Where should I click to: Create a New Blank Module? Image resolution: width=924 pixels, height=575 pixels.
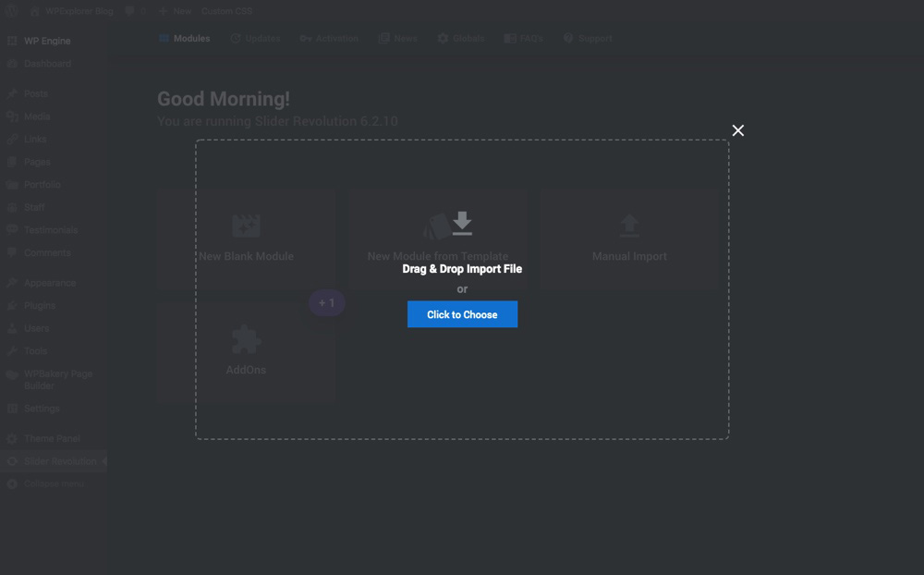(x=247, y=239)
